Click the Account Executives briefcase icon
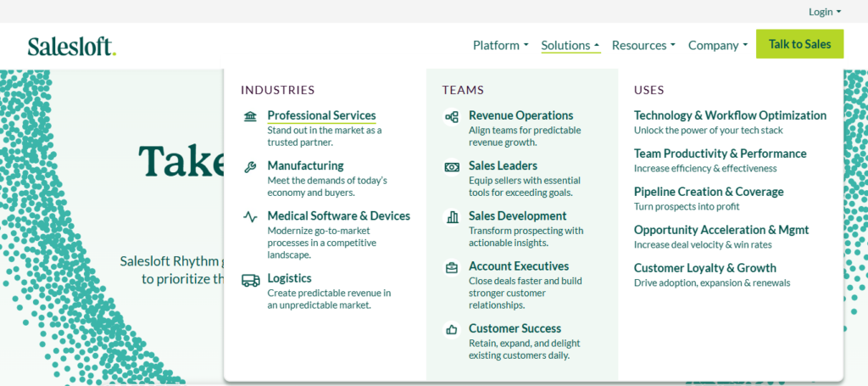This screenshot has height=386, width=868. click(452, 267)
